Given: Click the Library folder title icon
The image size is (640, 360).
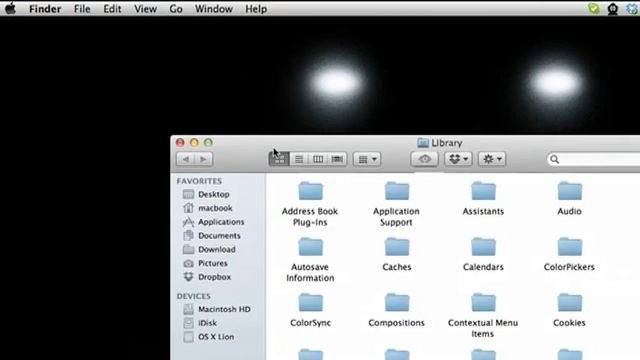Looking at the screenshot, I should pos(423,143).
